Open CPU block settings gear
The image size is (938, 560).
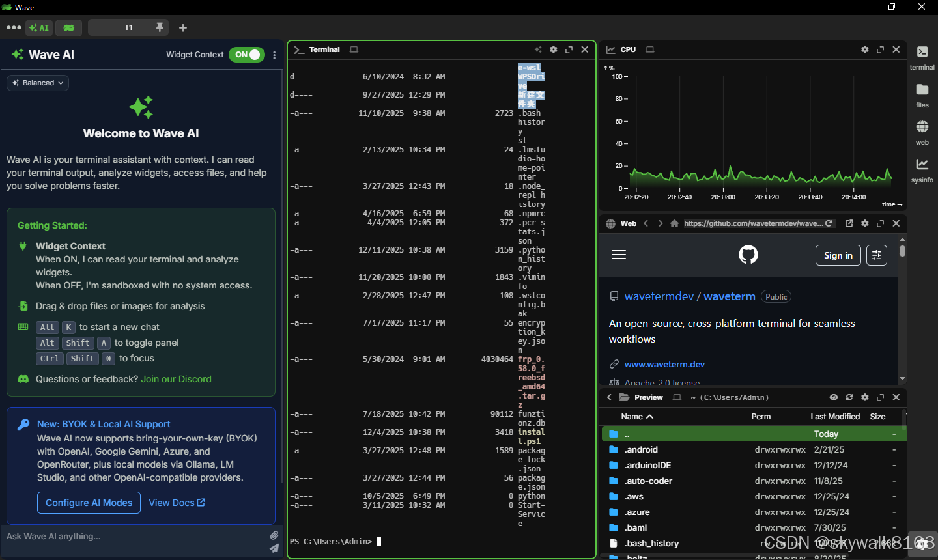[x=865, y=49]
